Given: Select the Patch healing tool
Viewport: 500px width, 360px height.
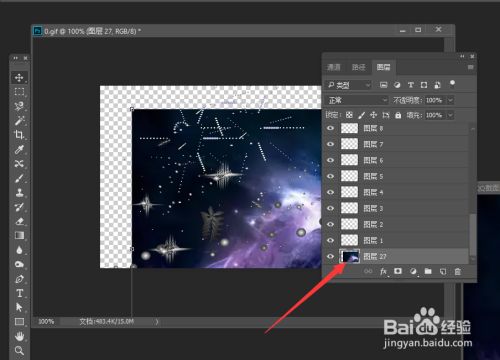Looking at the screenshot, I should pyautogui.click(x=19, y=163).
